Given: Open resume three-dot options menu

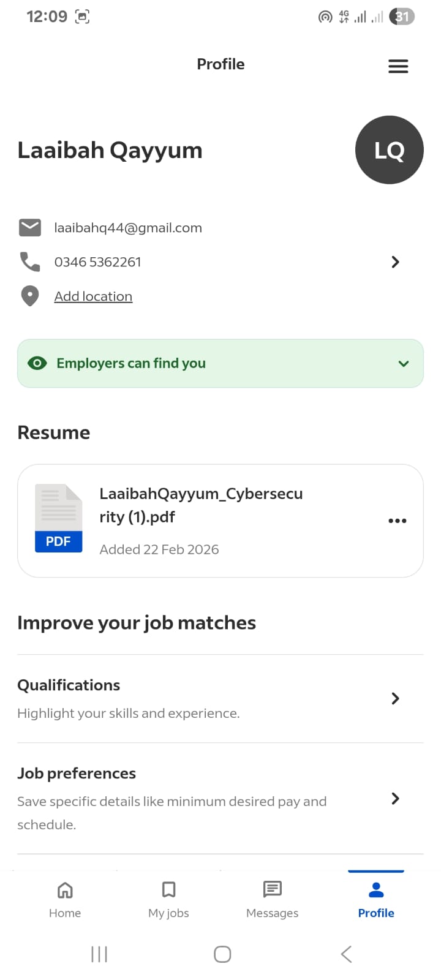Looking at the screenshot, I should coord(398,521).
